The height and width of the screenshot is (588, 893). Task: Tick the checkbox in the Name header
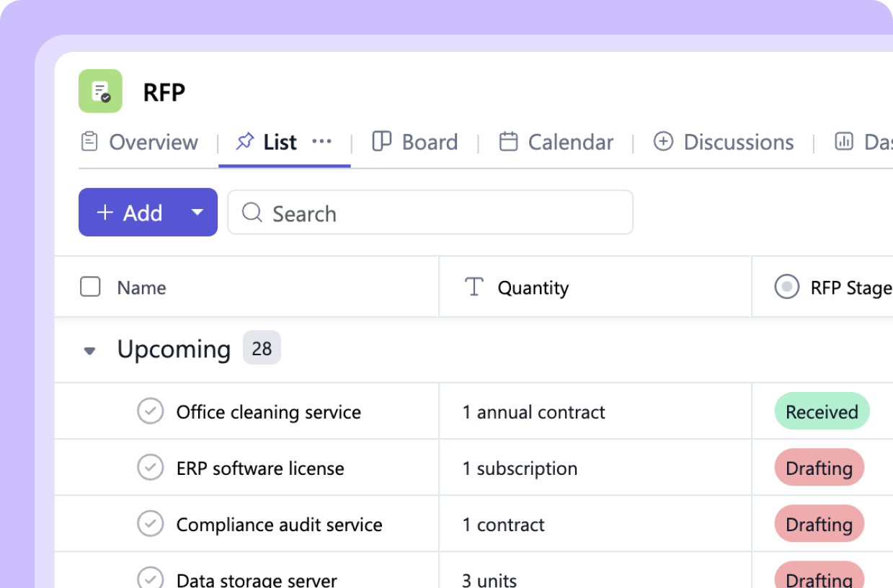pos(89,286)
